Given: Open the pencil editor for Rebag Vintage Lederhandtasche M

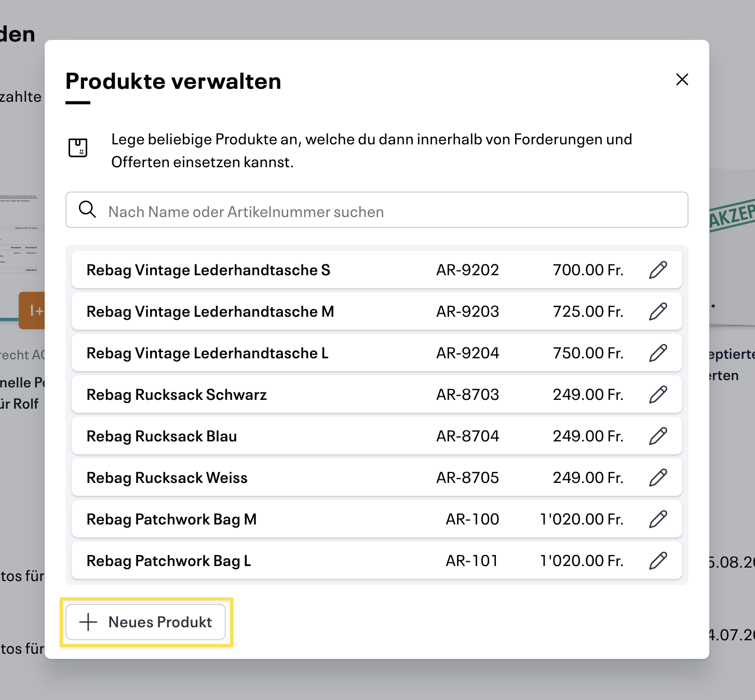Looking at the screenshot, I should coord(658,311).
